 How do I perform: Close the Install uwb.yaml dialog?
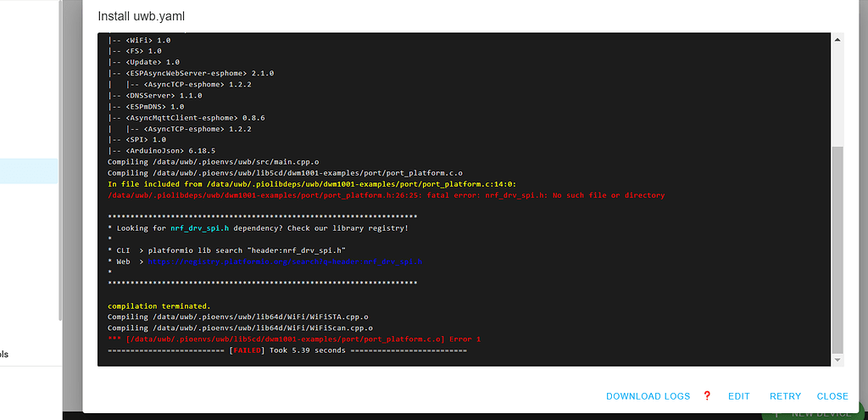tap(832, 396)
